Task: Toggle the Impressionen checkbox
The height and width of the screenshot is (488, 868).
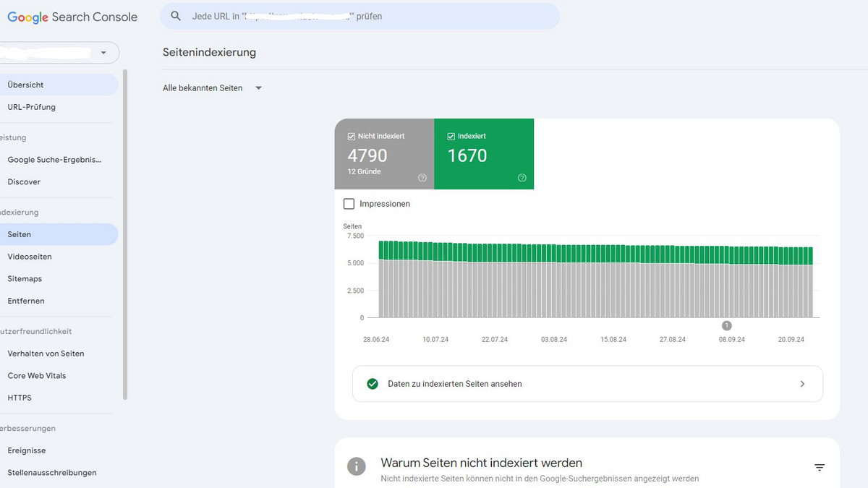Action: [x=349, y=204]
